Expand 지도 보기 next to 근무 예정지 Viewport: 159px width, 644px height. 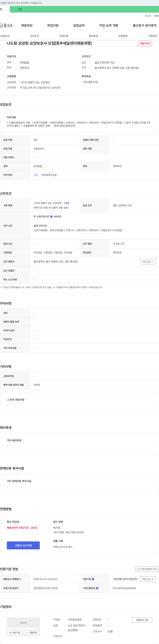(148, 262)
